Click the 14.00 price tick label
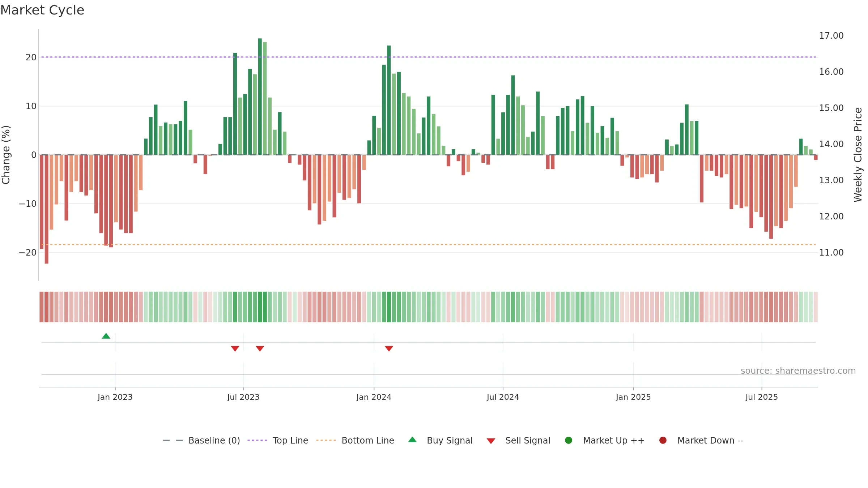Image resolution: width=868 pixels, height=488 pixels. (831, 144)
